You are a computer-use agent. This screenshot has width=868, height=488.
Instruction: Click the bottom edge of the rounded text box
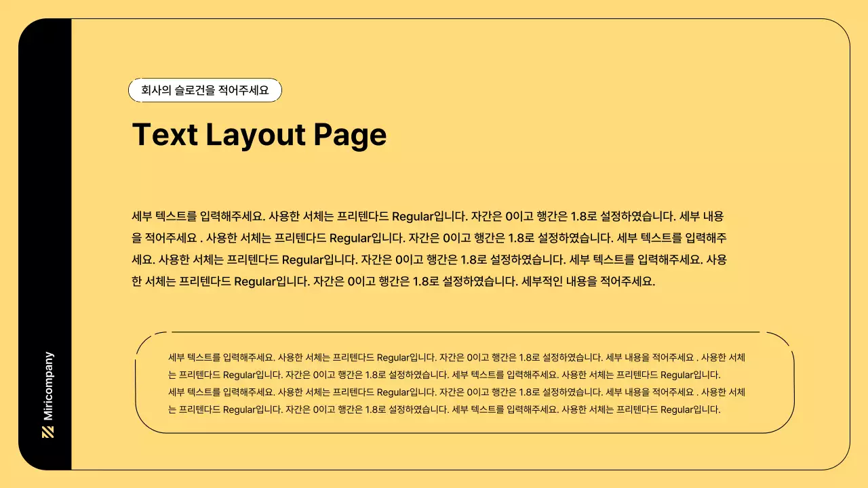tap(468, 432)
